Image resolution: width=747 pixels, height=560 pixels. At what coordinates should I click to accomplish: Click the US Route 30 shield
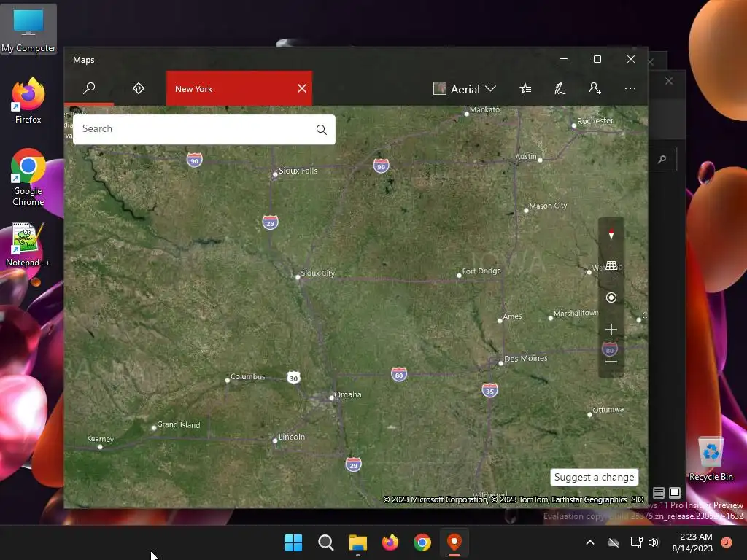293,378
